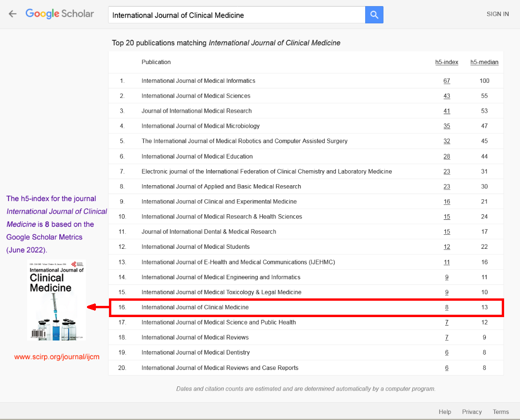Focus the Scholar search input field
The image size is (520, 420).
[237, 15]
